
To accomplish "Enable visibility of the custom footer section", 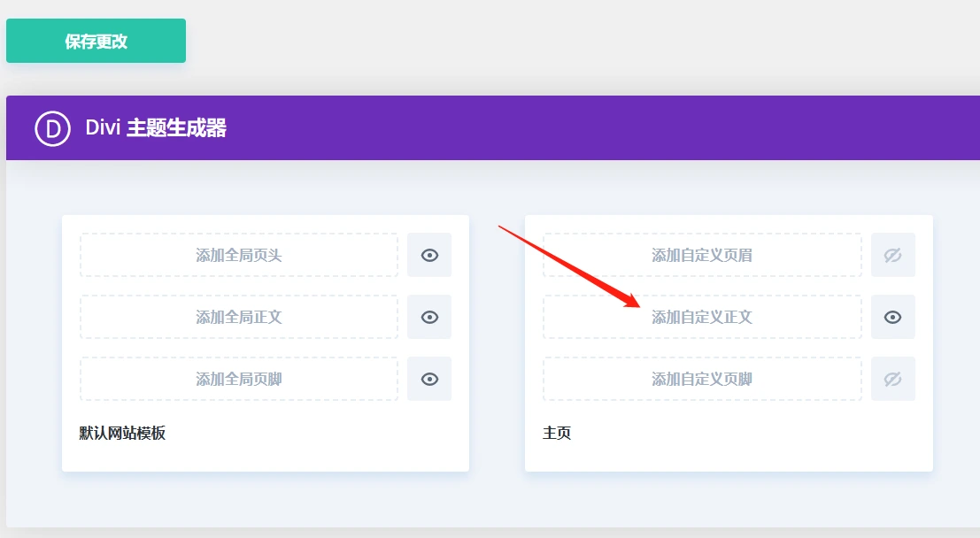I will 893,379.
